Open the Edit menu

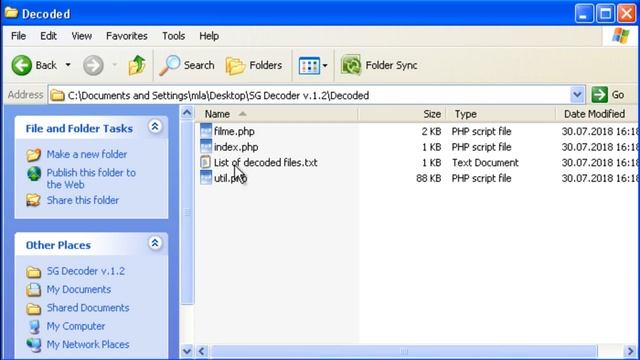click(x=48, y=36)
